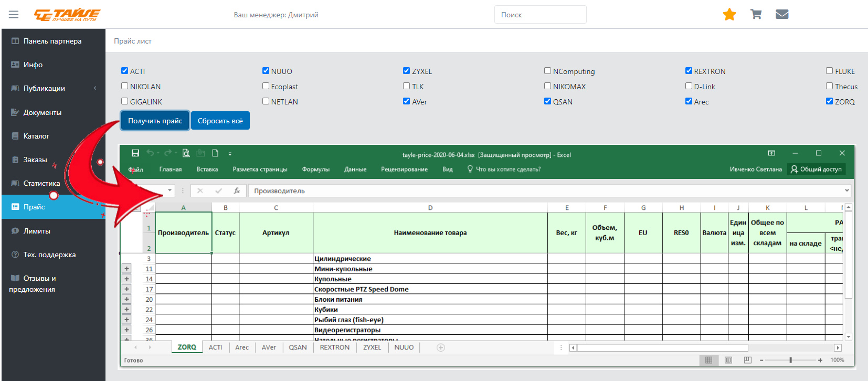Check the FLUKE checkbox
The height and width of the screenshot is (381, 868).
click(x=830, y=71)
